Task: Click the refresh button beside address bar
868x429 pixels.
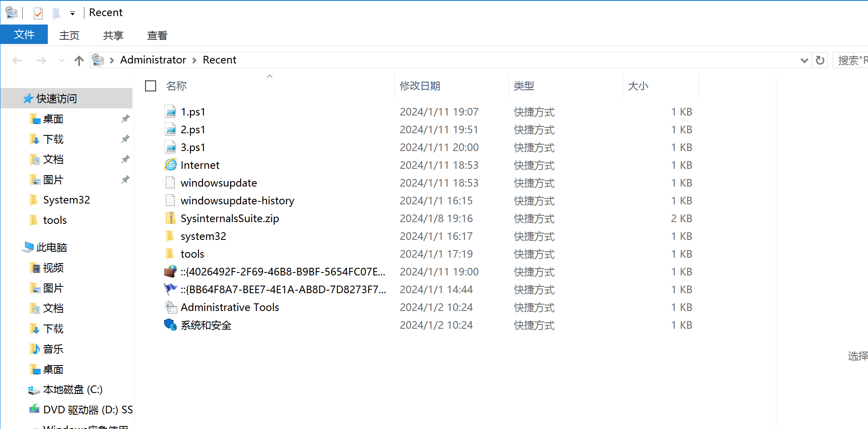Action: point(820,60)
